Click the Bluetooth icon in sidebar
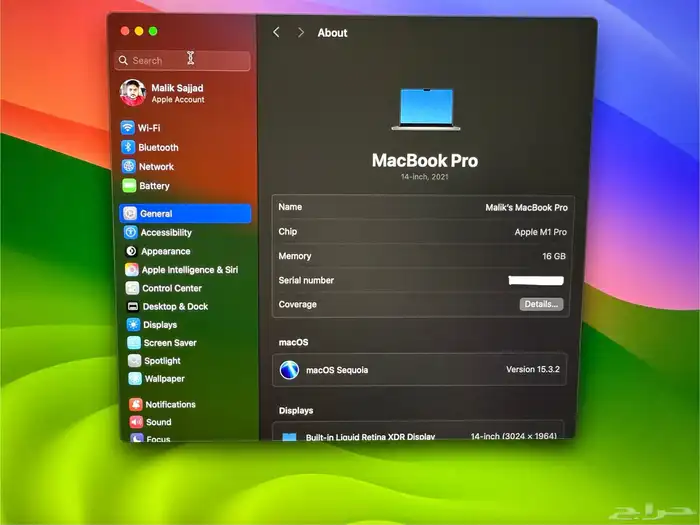The image size is (700, 525). (x=128, y=147)
